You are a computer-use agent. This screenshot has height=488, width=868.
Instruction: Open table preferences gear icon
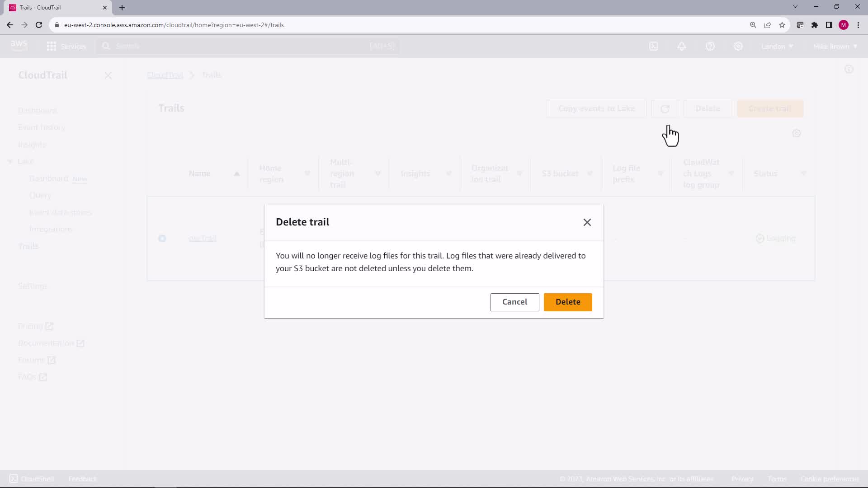[796, 133]
